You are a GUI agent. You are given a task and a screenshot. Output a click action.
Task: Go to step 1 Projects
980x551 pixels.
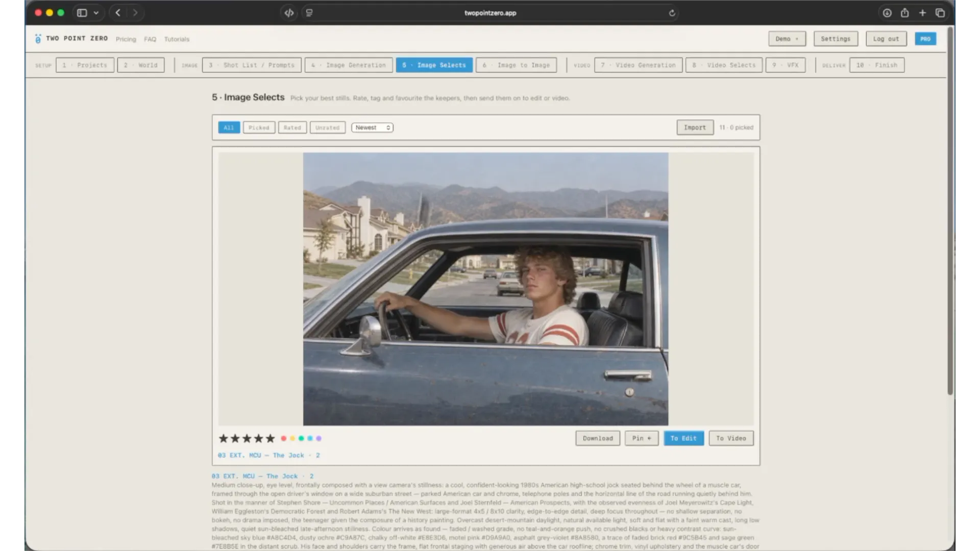coord(85,65)
